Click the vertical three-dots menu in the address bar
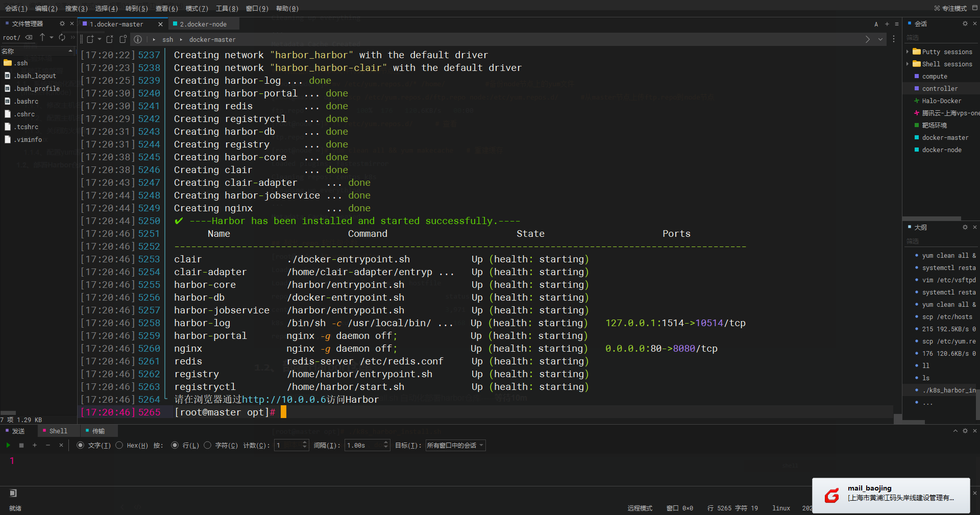The height and width of the screenshot is (515, 980). point(894,39)
